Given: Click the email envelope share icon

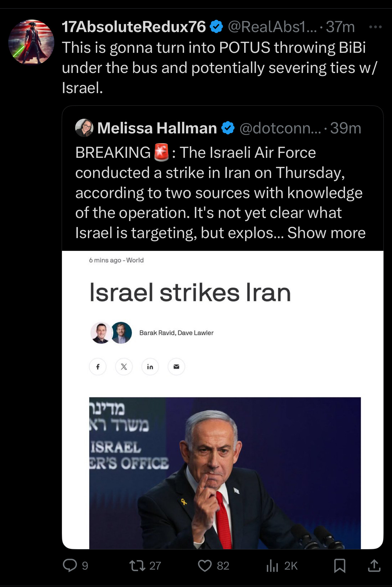Looking at the screenshot, I should [176, 367].
